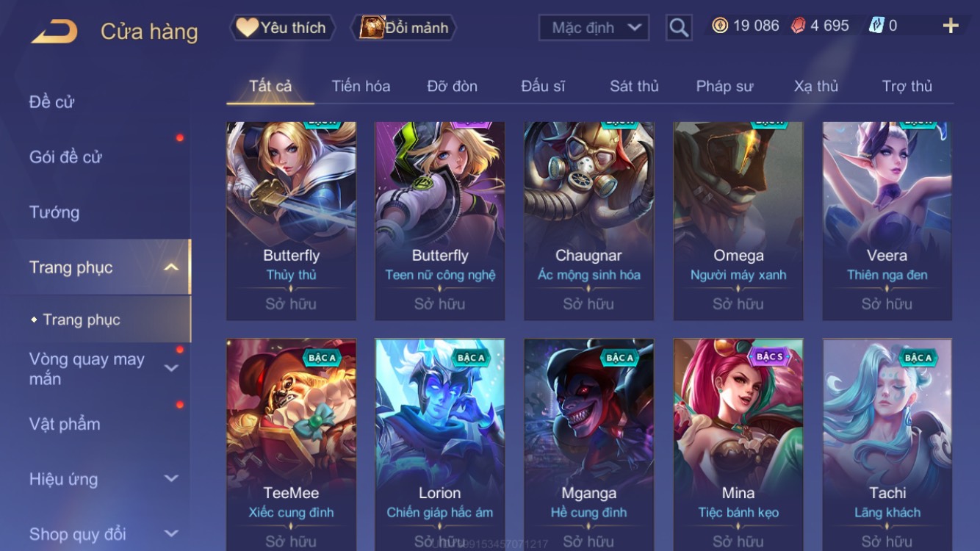Switch to the Sát thủ tab
The image size is (980, 551).
(x=634, y=86)
